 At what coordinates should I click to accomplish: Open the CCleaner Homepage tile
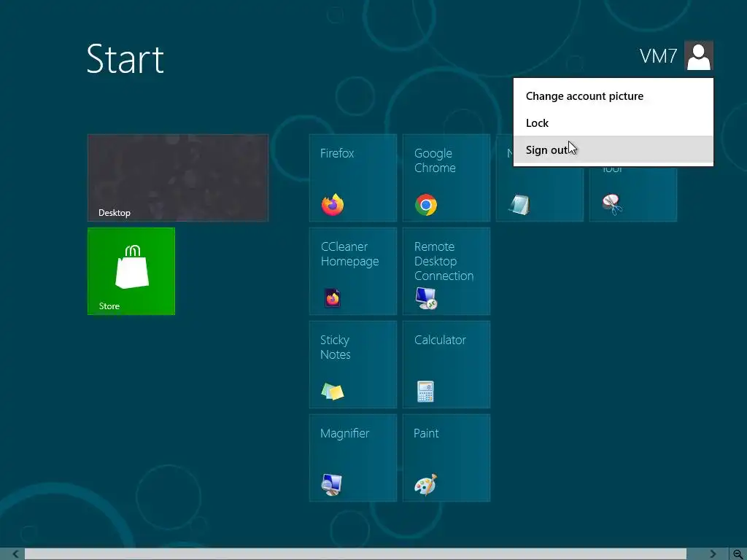coord(353,271)
